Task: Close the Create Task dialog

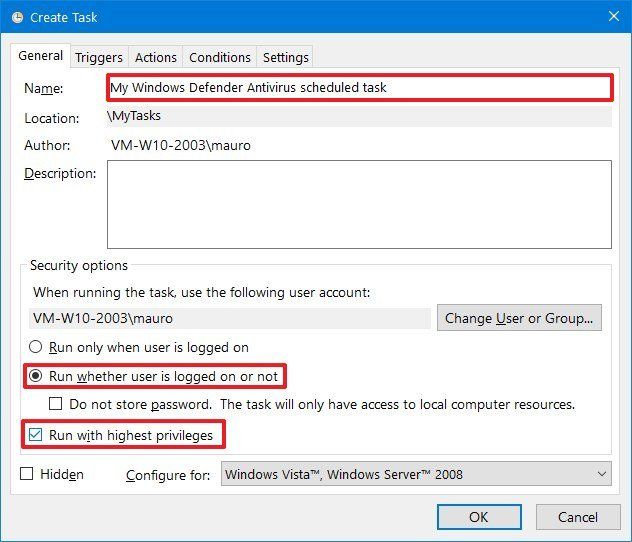Action: point(613,17)
